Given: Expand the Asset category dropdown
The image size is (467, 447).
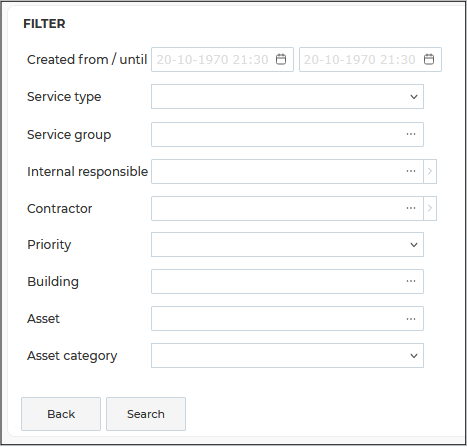Looking at the screenshot, I should pos(287,356).
